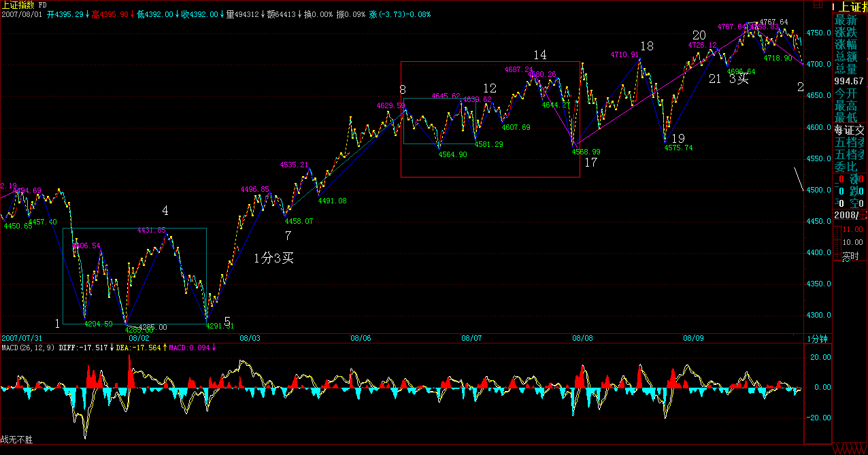Click the 4568.99 low price label
The width and height of the screenshot is (868, 455).
pos(586,152)
